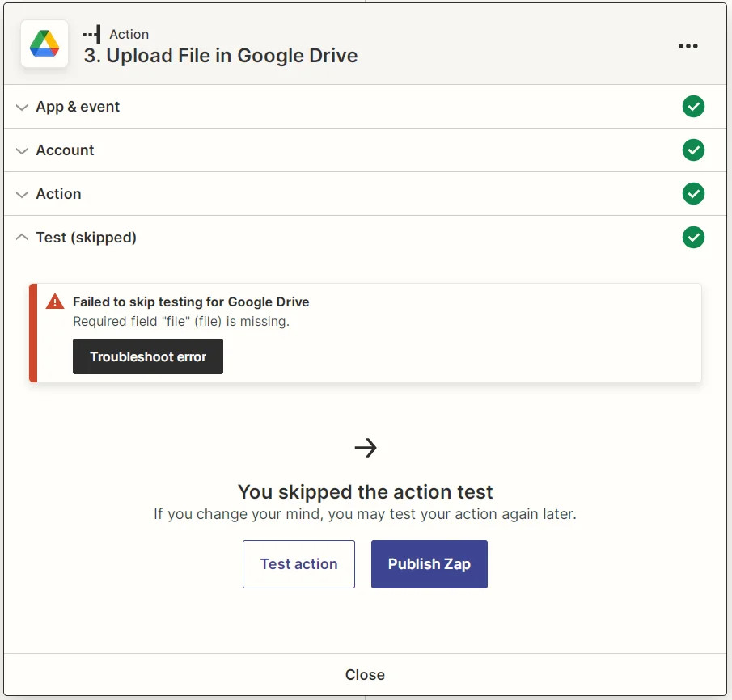This screenshot has height=700, width=732.
Task: Select the Test (skipped) section header
Action: tap(86, 237)
